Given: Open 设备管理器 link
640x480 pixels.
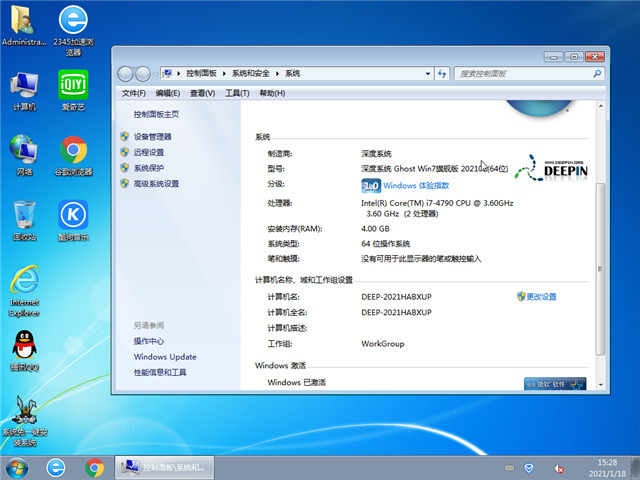Looking at the screenshot, I should click(x=153, y=137).
